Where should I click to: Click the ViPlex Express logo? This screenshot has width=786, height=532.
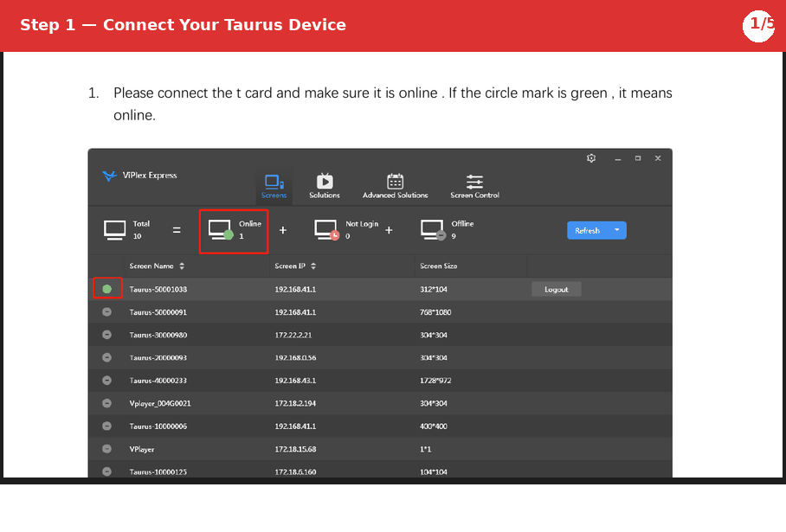[x=109, y=176]
